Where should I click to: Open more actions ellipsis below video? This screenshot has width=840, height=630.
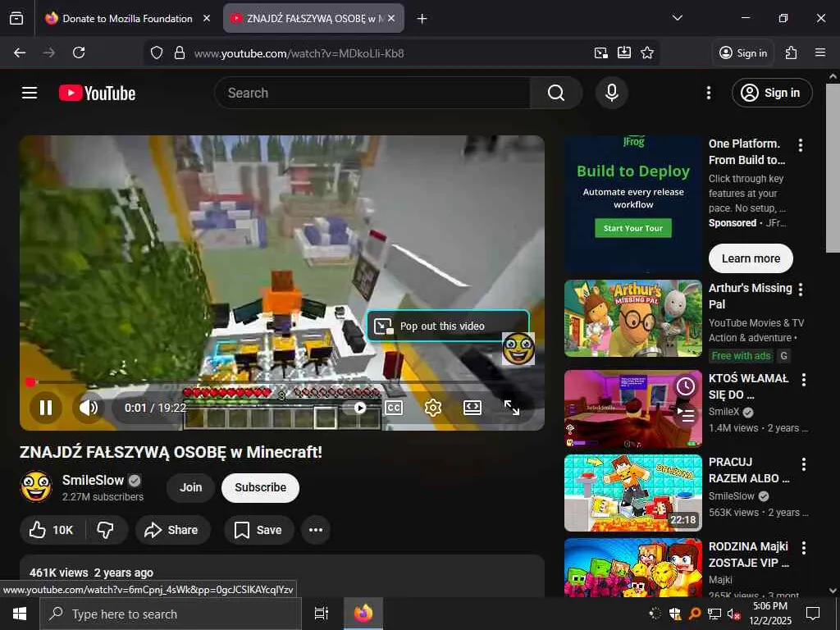click(x=316, y=530)
